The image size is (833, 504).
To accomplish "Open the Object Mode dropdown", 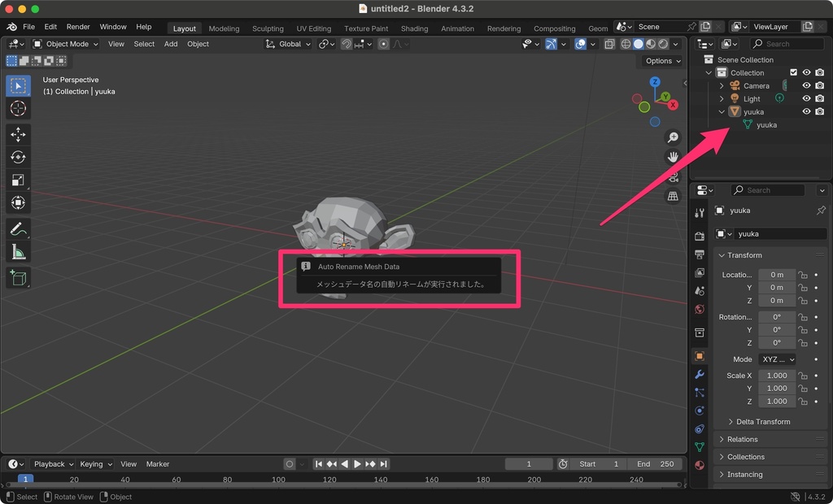I will click(x=67, y=44).
